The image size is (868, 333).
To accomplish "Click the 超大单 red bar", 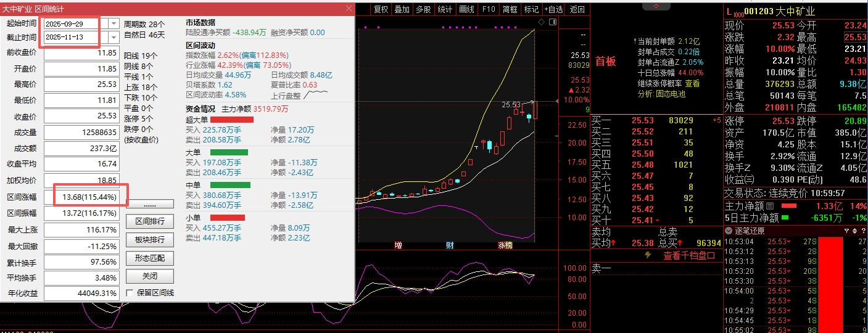I will (232, 119).
